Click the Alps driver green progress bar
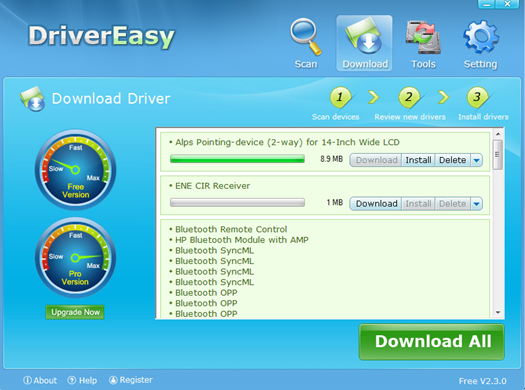 point(237,159)
